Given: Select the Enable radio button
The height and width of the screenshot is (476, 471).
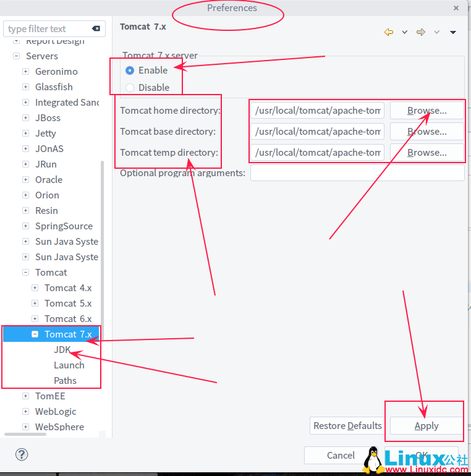Looking at the screenshot, I should (130, 70).
